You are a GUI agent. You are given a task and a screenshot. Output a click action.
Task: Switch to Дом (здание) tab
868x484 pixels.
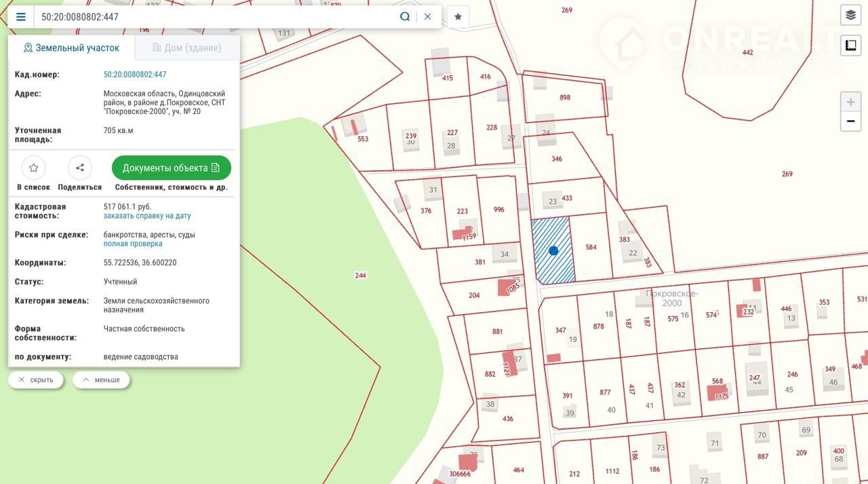[186, 48]
